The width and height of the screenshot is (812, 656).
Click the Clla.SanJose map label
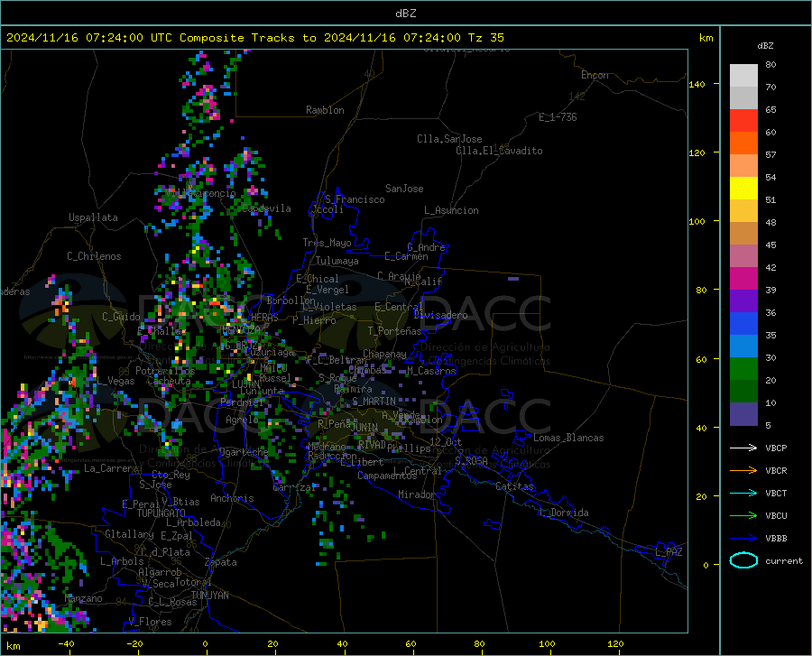point(449,139)
